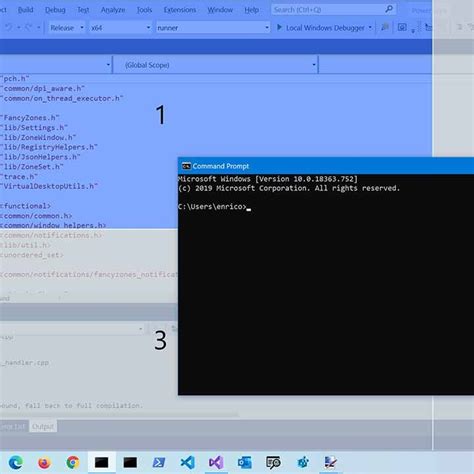Start Local Windows Debugger
Image resolution: width=474 pixels, height=474 pixels.
coord(325,28)
